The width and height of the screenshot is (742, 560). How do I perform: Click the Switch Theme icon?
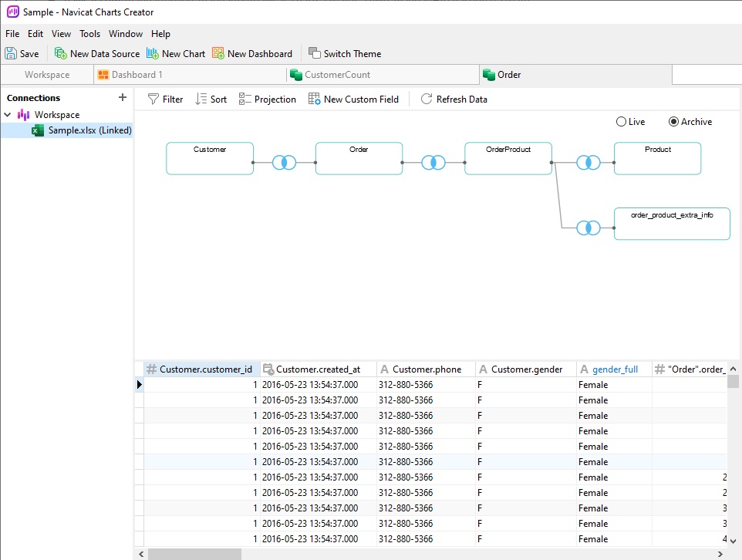tap(315, 53)
